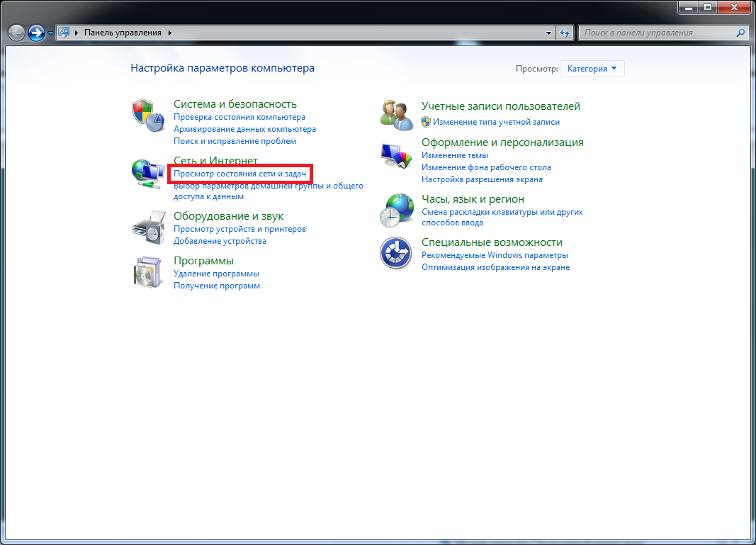Viewport: 756px width, 545px height.
Task: Open the User Accounts people icon
Action: pyautogui.click(x=396, y=115)
